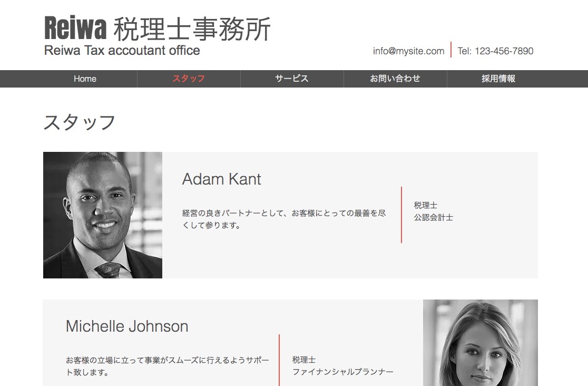This screenshot has width=588, height=386.
Task: Click the Tel: 123-456-7890 phone number
Action: tap(495, 51)
